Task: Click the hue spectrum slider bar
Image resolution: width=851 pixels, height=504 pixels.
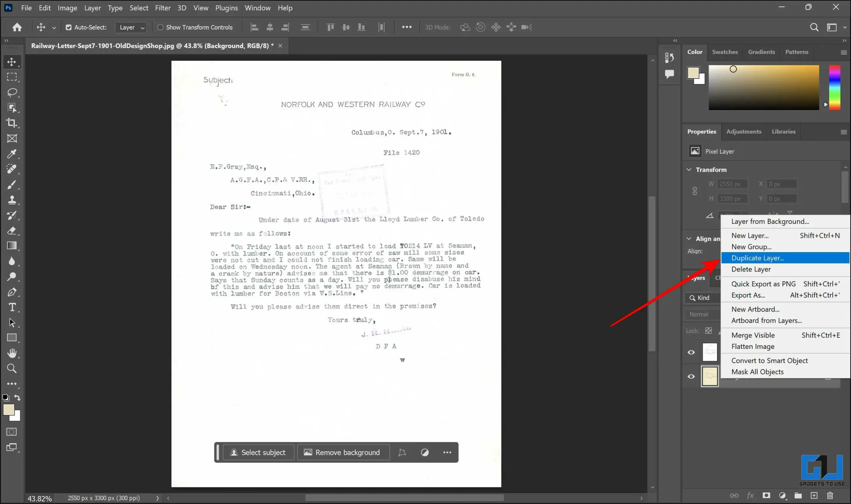Action: [834, 88]
